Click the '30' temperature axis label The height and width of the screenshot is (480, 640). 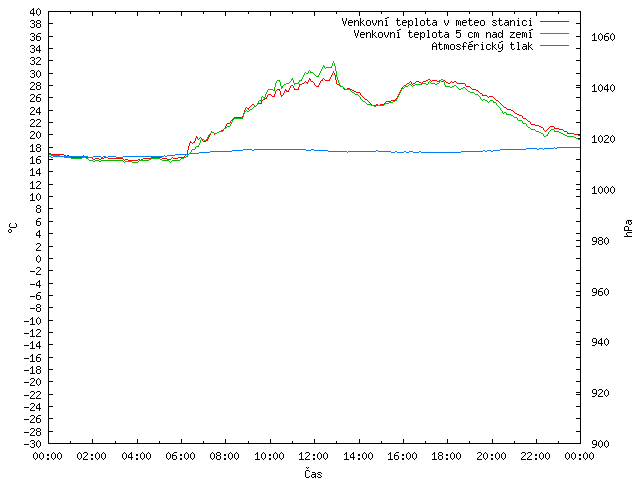(36, 74)
